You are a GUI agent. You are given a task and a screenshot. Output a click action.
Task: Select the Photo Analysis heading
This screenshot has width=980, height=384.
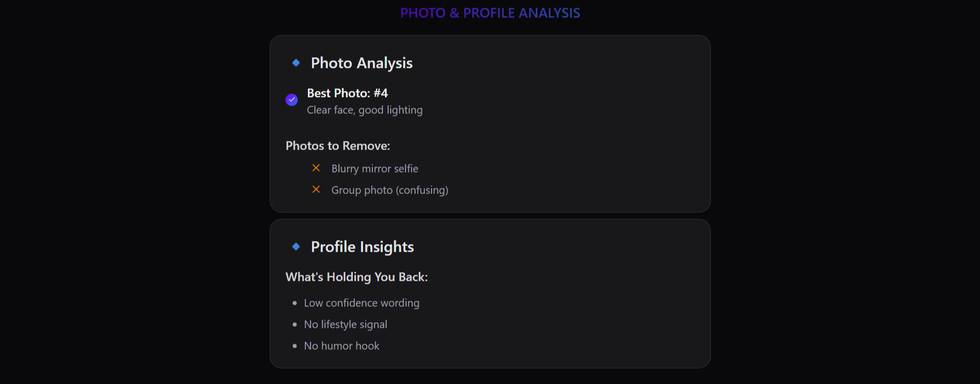click(362, 63)
